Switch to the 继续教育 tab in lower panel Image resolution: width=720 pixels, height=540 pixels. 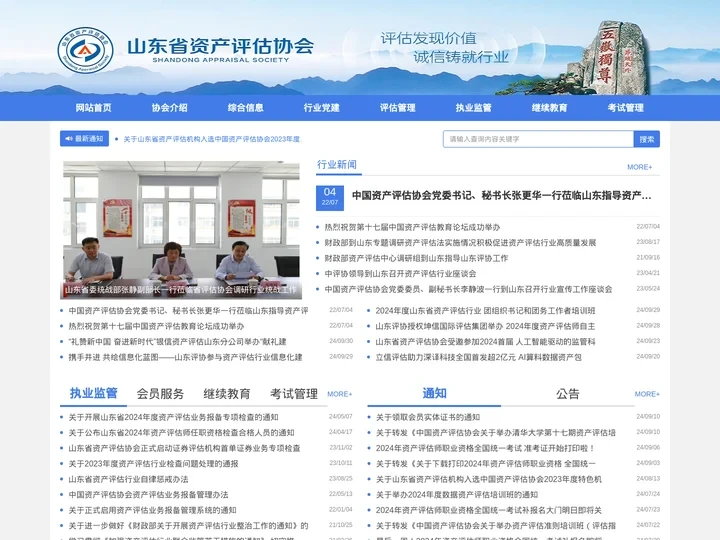point(227,394)
